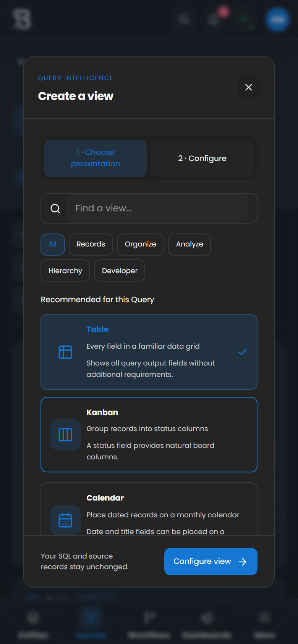Click the Table checkmark icon
This screenshot has height=644, width=298.
243,352
